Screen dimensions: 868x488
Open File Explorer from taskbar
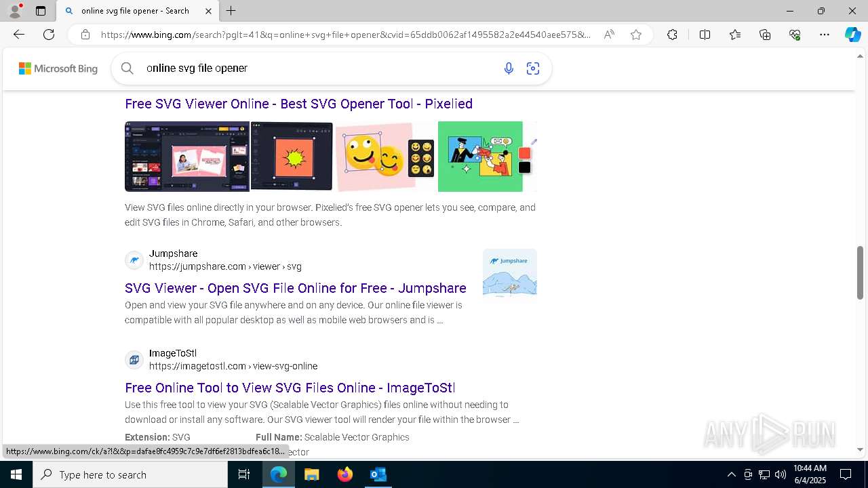[311, 474]
